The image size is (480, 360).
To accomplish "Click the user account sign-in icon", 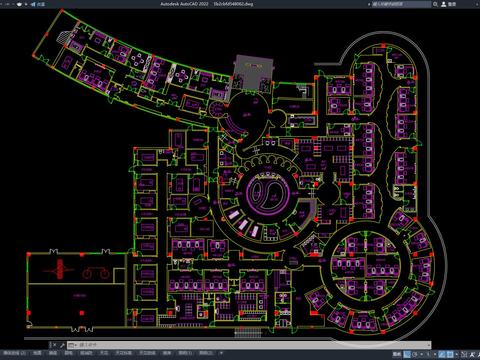I will [444, 4].
